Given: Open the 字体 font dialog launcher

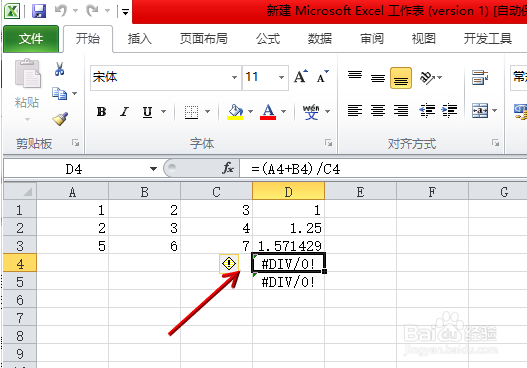Looking at the screenshot, I should click(x=328, y=143).
